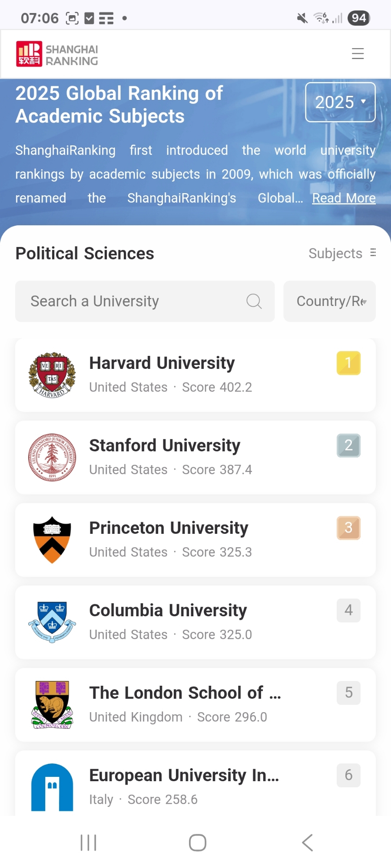This screenshot has height=868, width=391.
Task: Expand the Country/Region filter dropdown
Action: pos(330,301)
